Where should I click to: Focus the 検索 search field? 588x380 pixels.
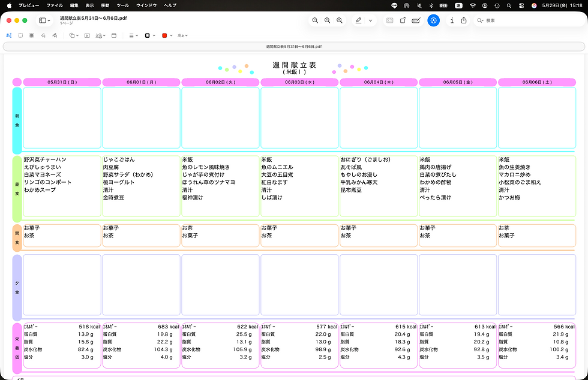(529, 20)
